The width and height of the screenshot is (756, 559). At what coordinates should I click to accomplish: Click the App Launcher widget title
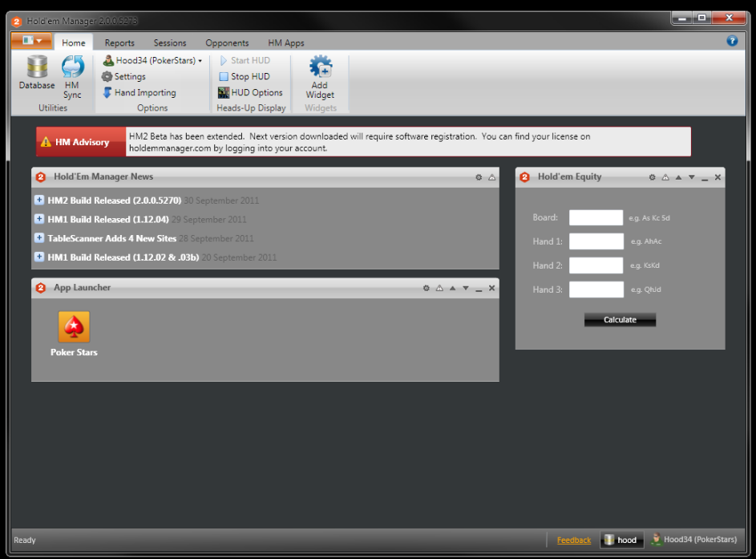(82, 287)
